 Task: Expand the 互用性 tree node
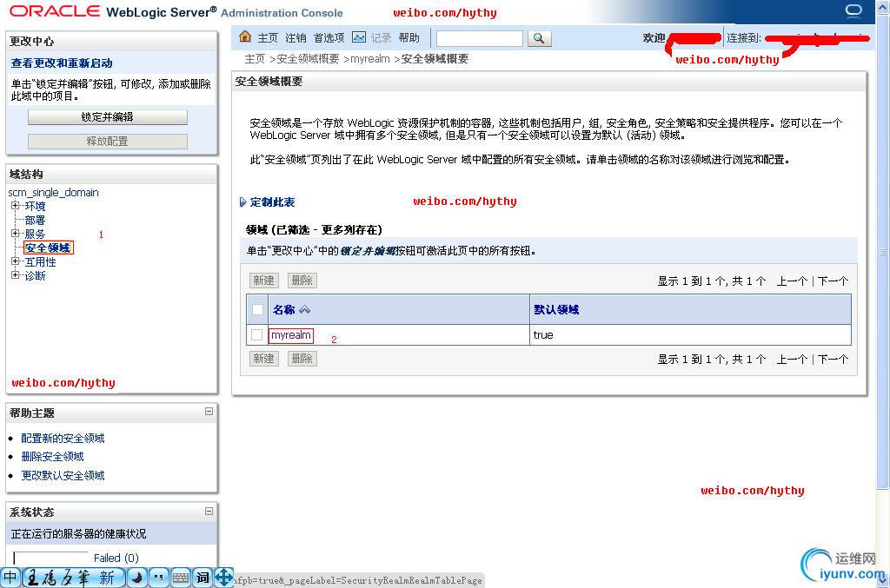click(16, 261)
